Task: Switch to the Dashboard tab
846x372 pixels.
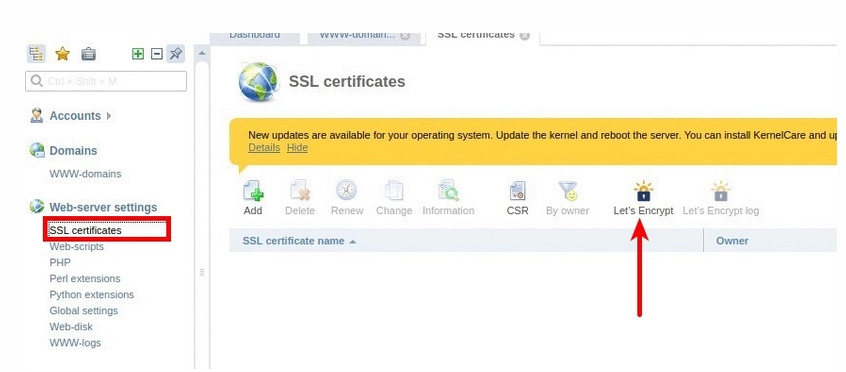Action: tap(255, 36)
